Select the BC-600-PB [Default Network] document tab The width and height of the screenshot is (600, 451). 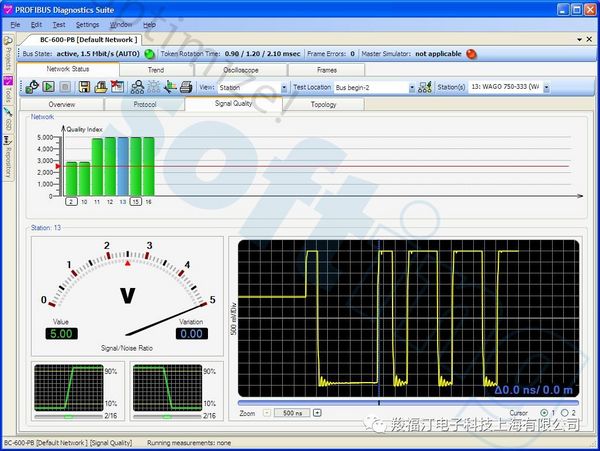click(x=86, y=39)
